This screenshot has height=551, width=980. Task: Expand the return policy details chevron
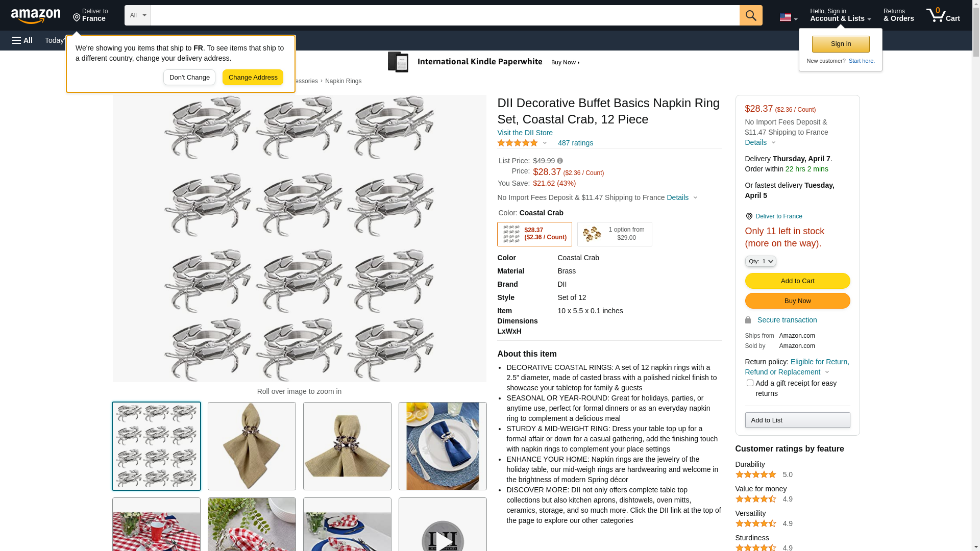click(827, 372)
